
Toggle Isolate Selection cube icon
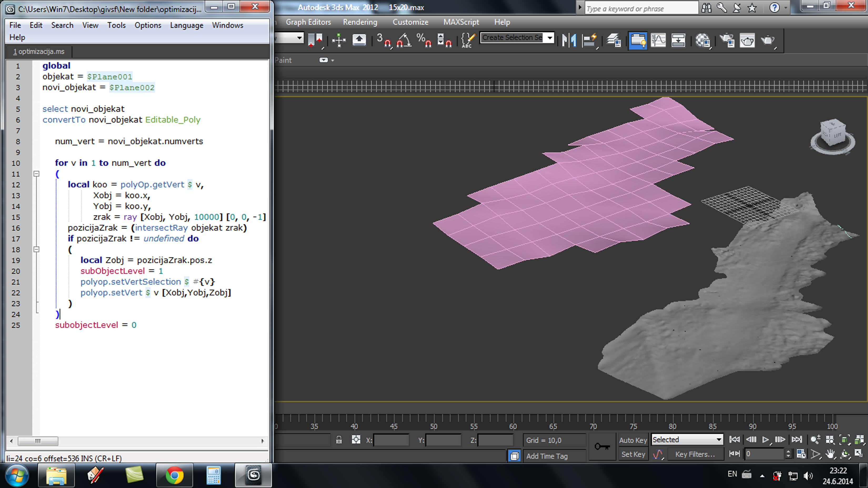click(x=514, y=456)
